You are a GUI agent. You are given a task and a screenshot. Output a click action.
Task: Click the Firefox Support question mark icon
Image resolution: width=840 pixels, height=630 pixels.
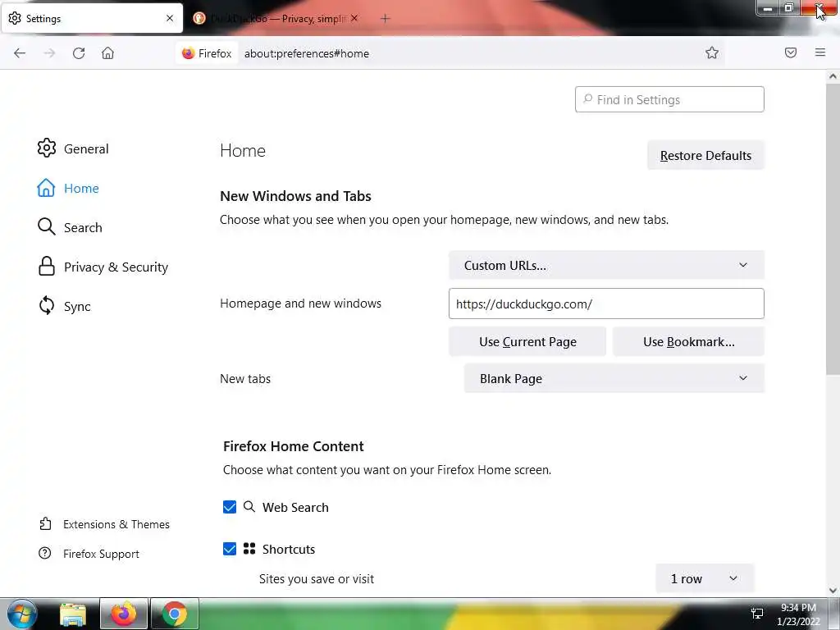[x=45, y=553]
